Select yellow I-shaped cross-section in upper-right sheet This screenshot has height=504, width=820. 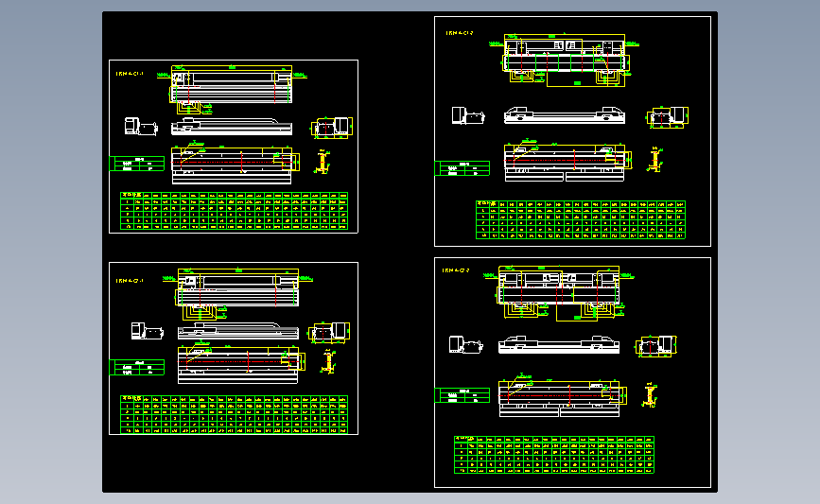[654, 160]
